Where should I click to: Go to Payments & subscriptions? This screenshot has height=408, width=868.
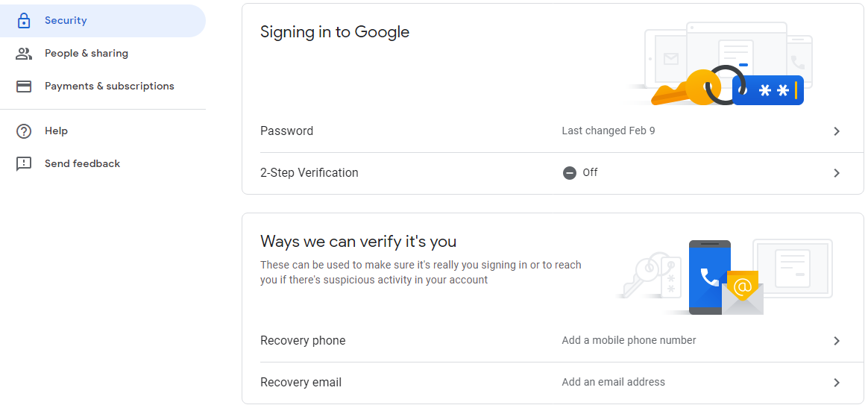[110, 87]
